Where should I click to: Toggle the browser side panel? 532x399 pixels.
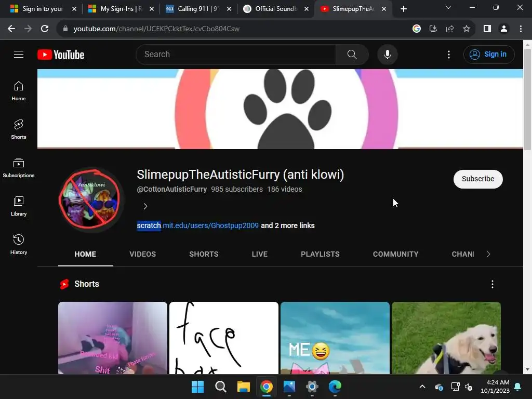coord(487,29)
